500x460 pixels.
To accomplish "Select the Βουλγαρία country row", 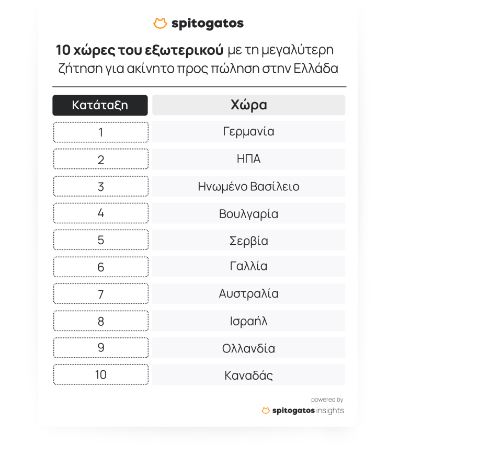I will (x=249, y=213).
